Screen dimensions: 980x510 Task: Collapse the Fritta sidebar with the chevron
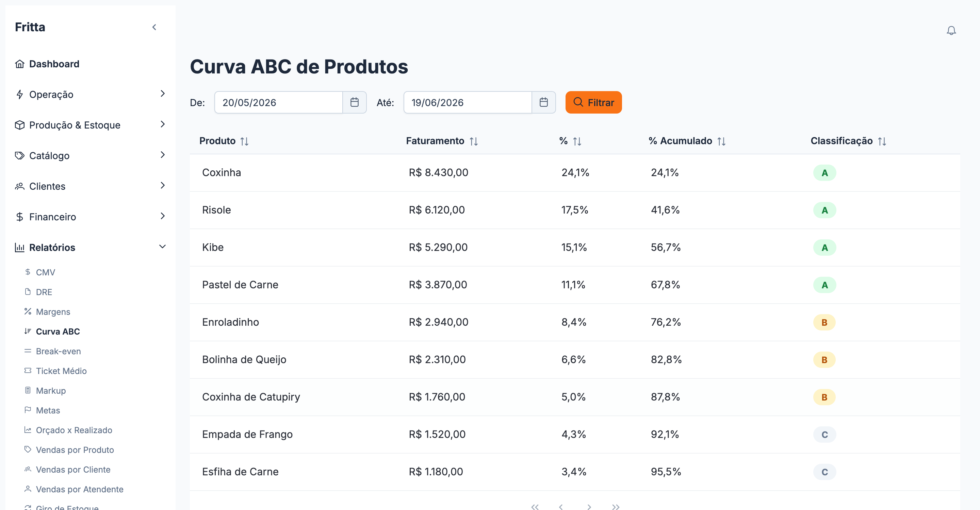[154, 27]
